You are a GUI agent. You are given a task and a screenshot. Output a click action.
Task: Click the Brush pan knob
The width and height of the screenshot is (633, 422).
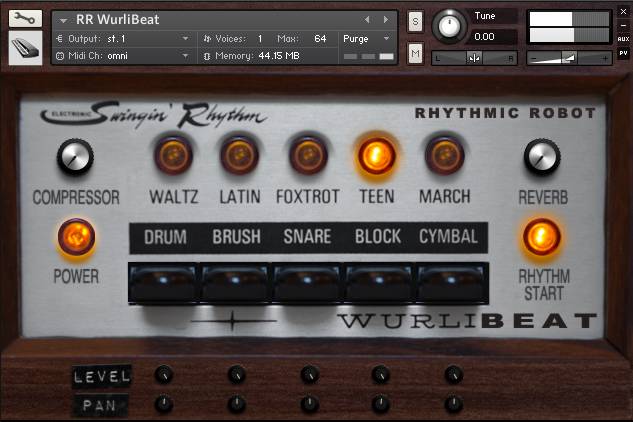click(237, 404)
